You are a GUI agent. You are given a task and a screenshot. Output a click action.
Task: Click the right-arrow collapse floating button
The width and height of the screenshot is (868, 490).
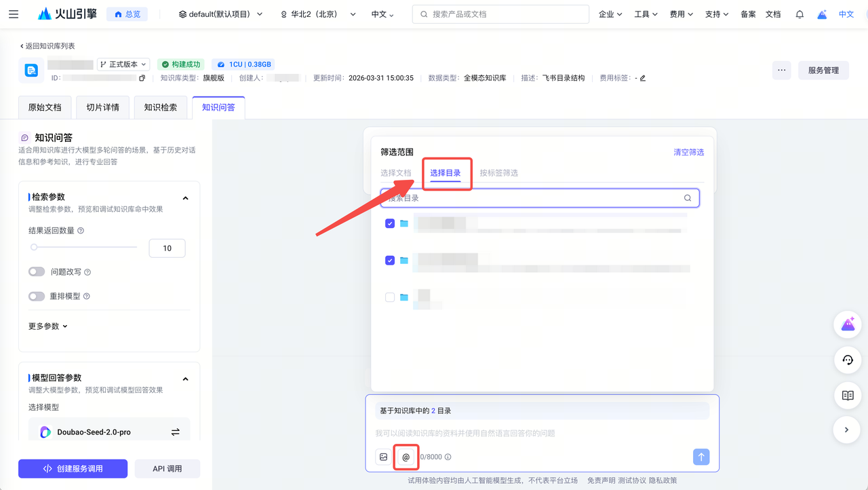847,430
